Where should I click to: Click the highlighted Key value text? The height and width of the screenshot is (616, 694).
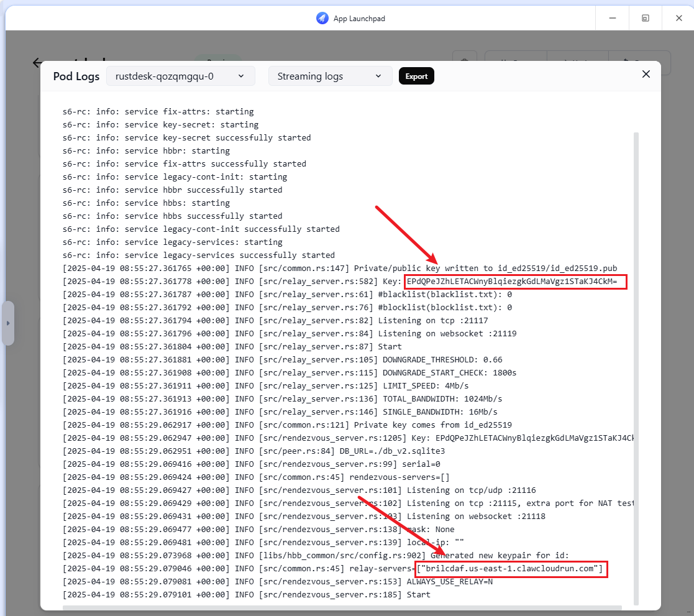coord(511,282)
